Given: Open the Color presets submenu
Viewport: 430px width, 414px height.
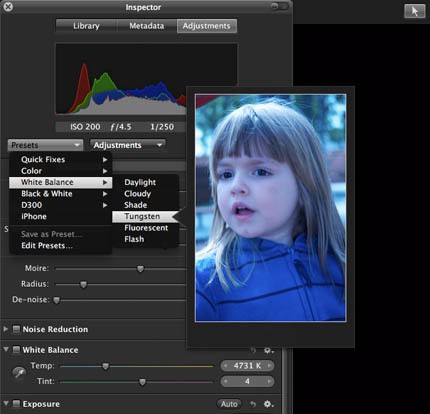Looking at the screenshot, I should tap(61, 171).
